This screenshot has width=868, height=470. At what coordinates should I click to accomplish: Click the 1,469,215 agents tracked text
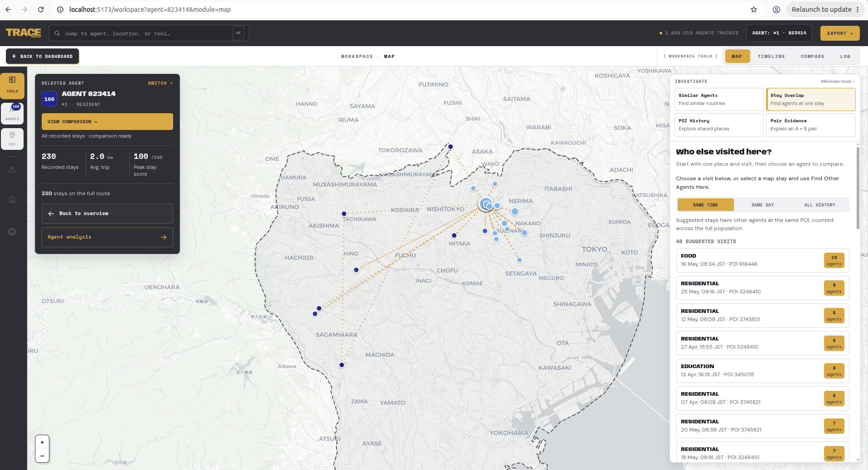click(702, 33)
